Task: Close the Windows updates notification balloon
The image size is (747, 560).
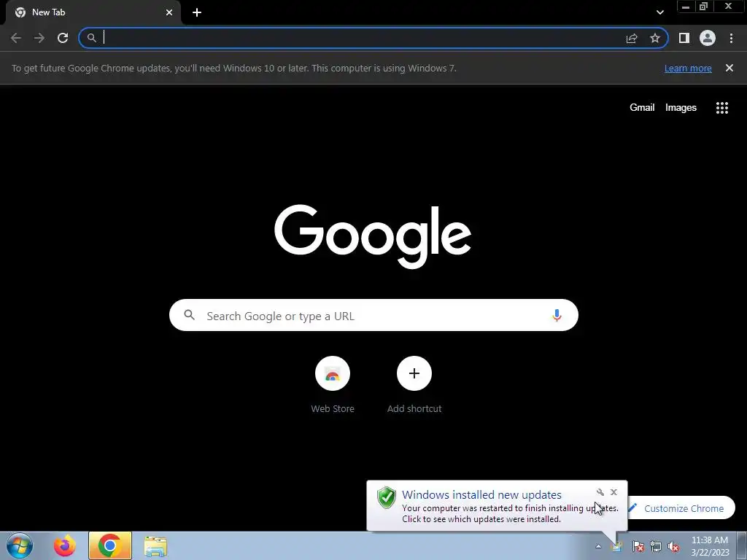Action: (x=614, y=492)
